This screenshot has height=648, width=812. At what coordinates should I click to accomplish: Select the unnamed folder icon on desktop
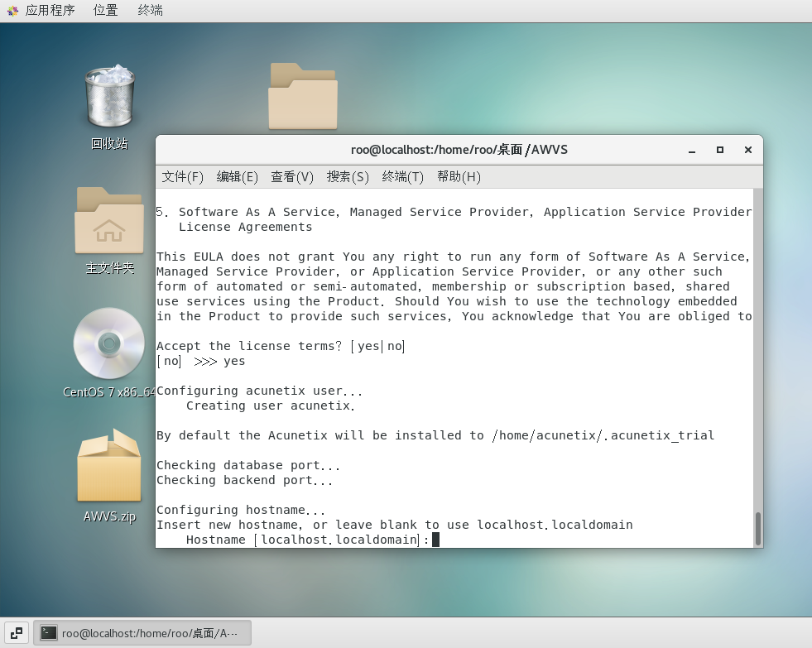tap(303, 96)
